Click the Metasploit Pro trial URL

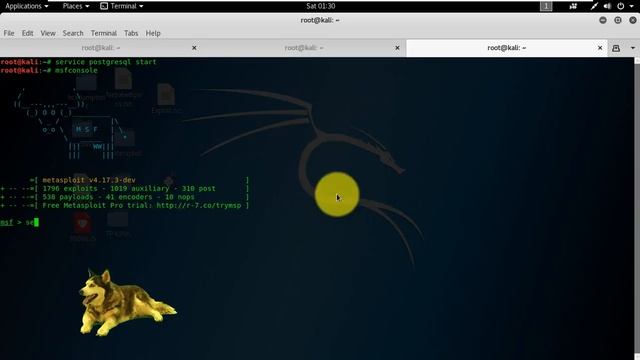pos(199,205)
